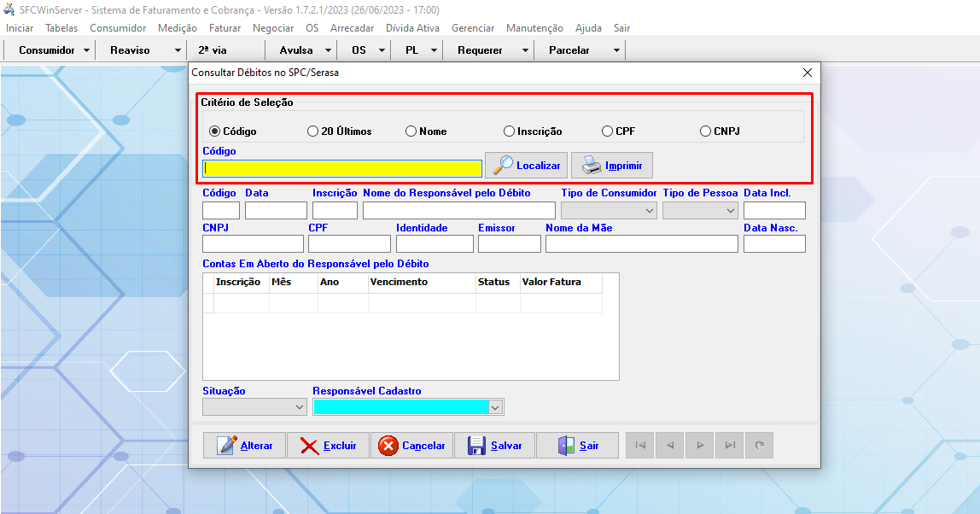This screenshot has width=980, height=514.
Task: Choose the 20 Últimos radio option
Action: [312, 131]
